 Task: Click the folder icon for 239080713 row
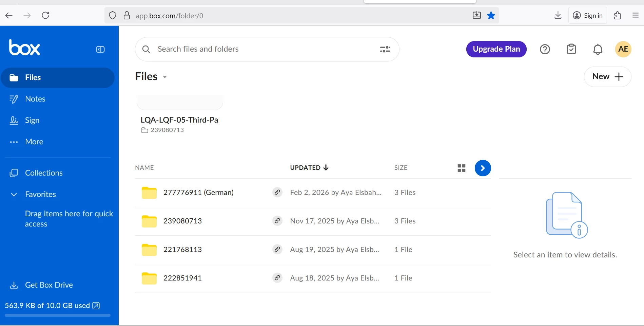click(x=149, y=221)
